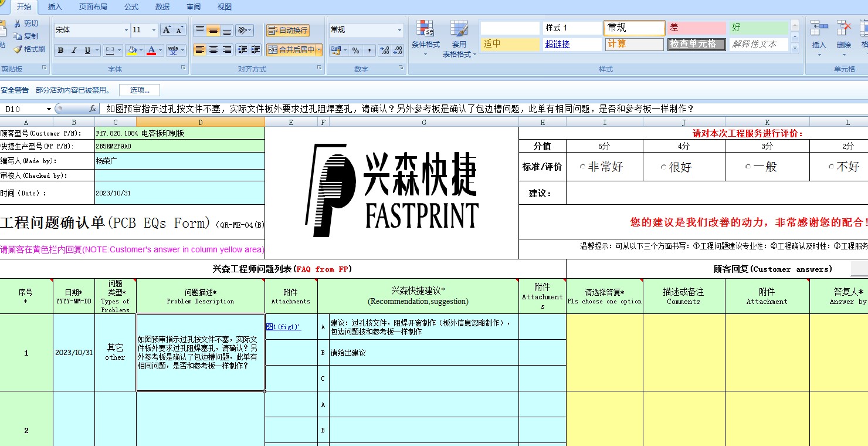Click increase indent icon
The image size is (868, 446).
click(255, 50)
